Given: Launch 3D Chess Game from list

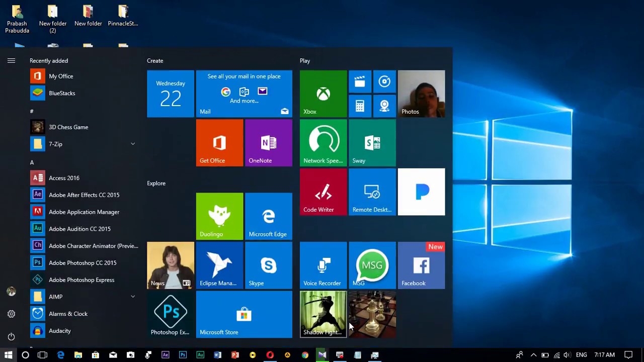Looking at the screenshot, I should 84,127.
